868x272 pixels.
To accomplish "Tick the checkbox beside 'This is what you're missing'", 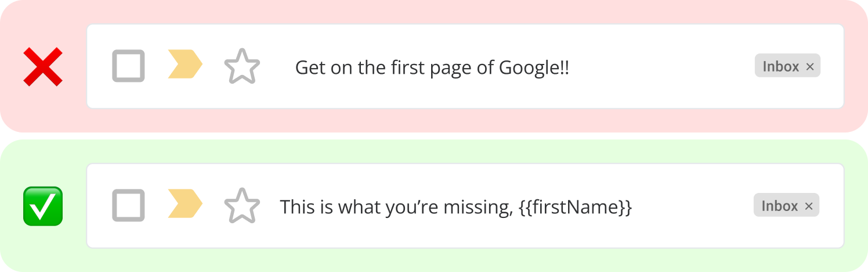I will 128,206.
